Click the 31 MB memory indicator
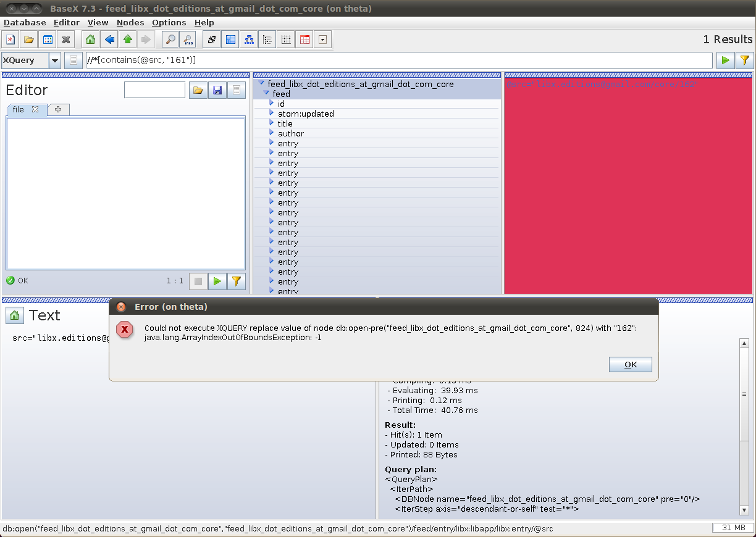756x537 pixels. click(x=733, y=528)
